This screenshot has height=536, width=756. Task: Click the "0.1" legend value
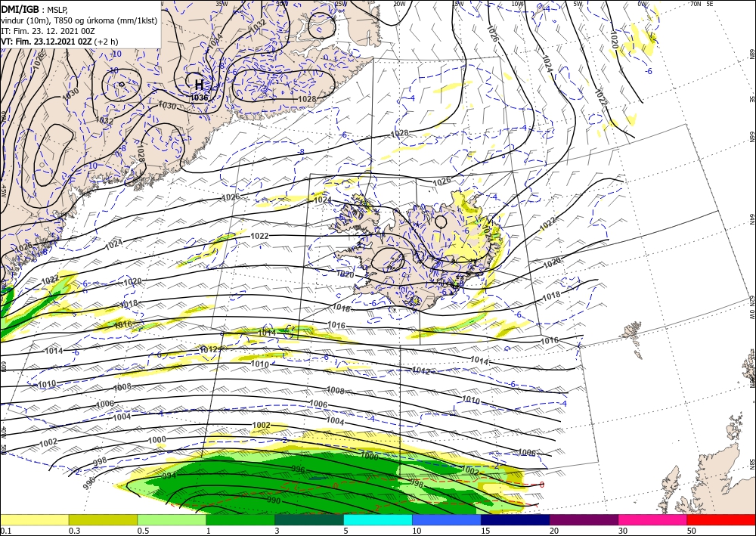[5, 531]
